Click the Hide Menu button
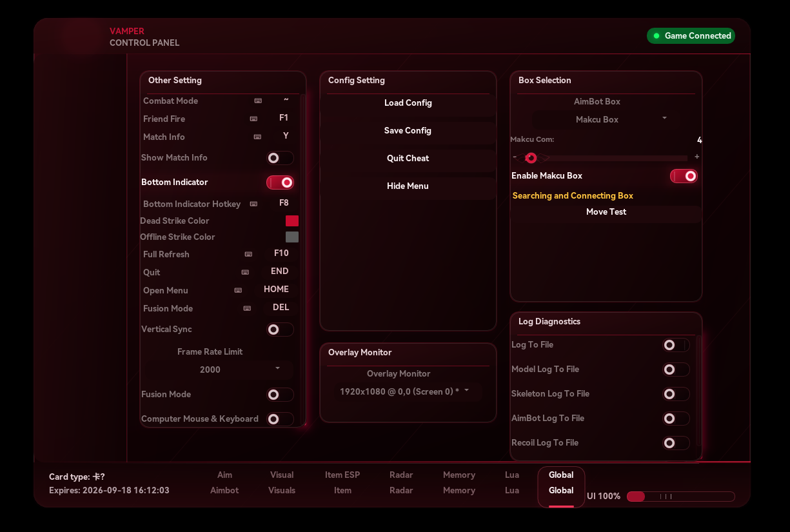This screenshot has height=532, width=790. 408,186
